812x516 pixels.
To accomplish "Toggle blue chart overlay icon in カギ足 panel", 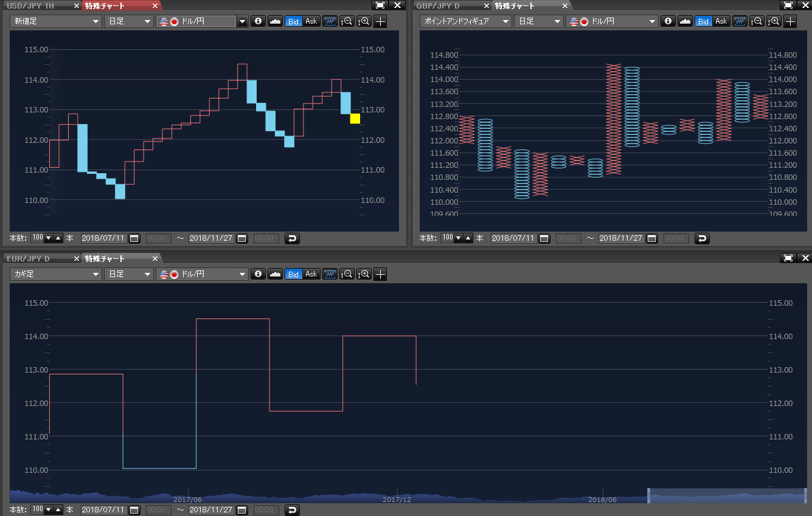I will [x=330, y=274].
